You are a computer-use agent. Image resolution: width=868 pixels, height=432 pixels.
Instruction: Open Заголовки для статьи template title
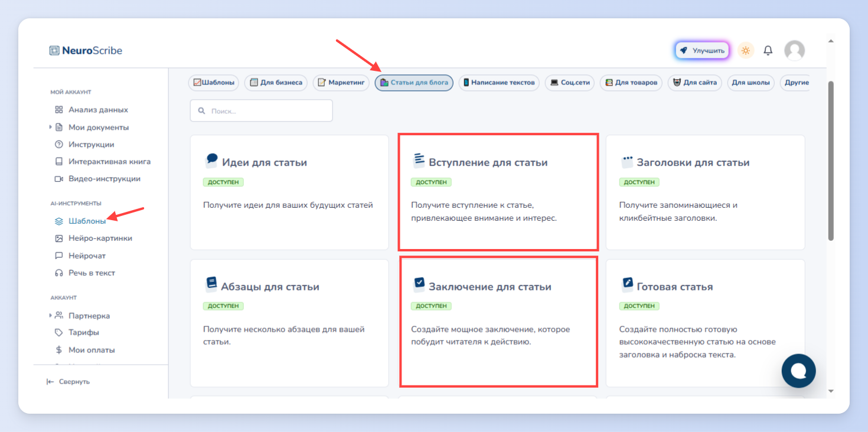693,162
